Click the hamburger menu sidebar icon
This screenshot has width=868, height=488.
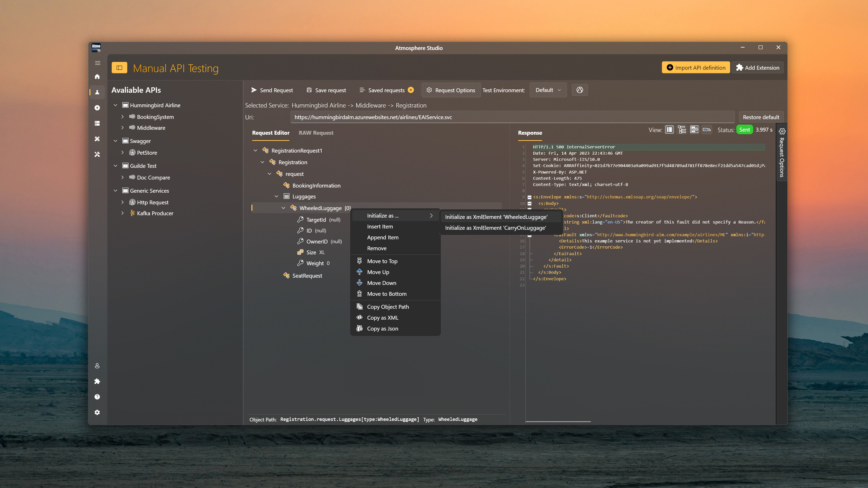click(x=97, y=63)
